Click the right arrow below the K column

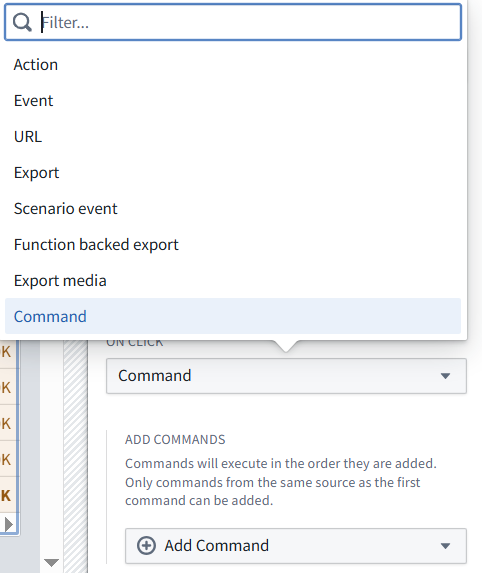click(x=9, y=524)
